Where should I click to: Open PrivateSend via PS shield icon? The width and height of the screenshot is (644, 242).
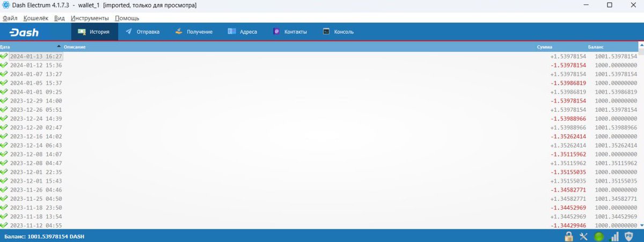point(630,236)
